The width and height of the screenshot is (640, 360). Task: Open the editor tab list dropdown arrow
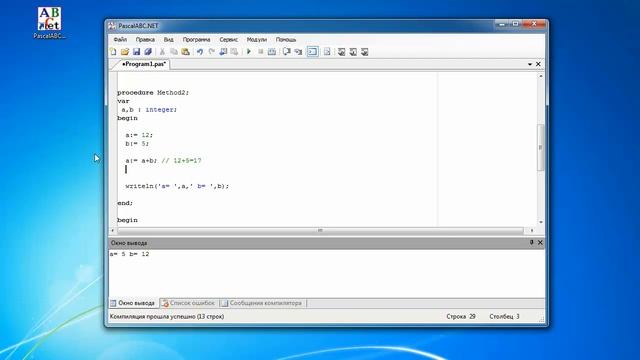click(530, 64)
